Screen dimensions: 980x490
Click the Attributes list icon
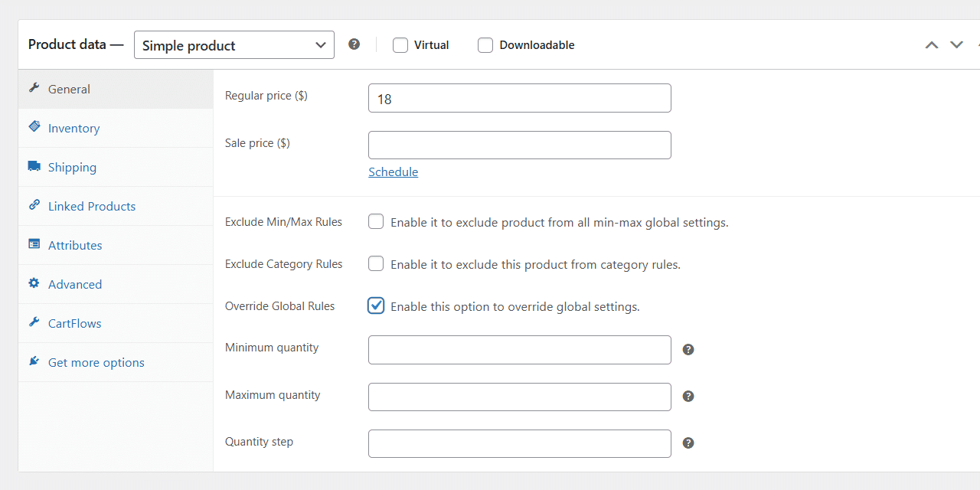(34, 243)
